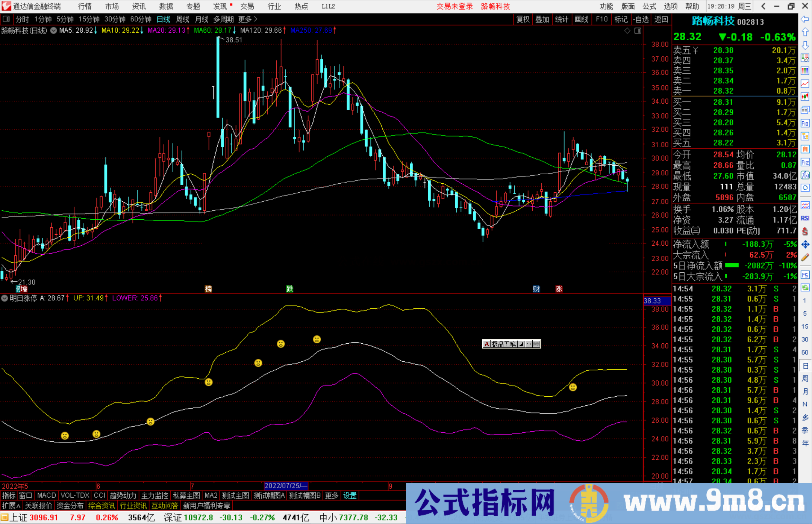
Task: Click the 统计 statistics button
Action: coord(562,19)
